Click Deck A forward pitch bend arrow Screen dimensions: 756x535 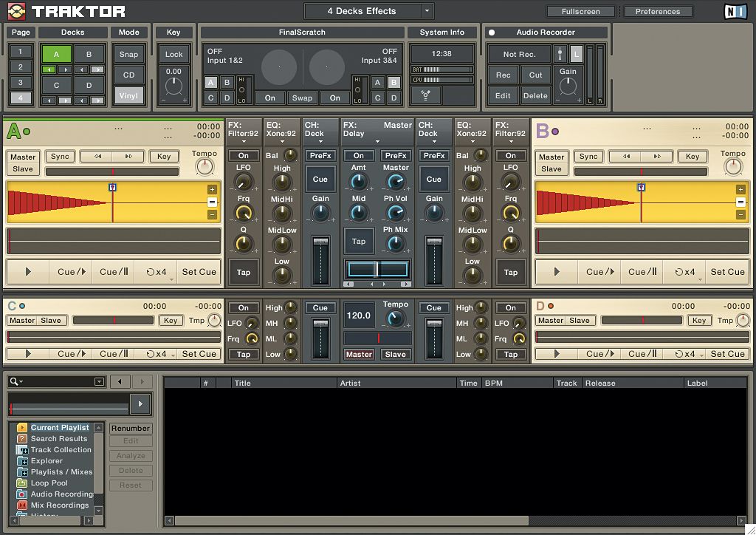pyautogui.click(x=128, y=157)
